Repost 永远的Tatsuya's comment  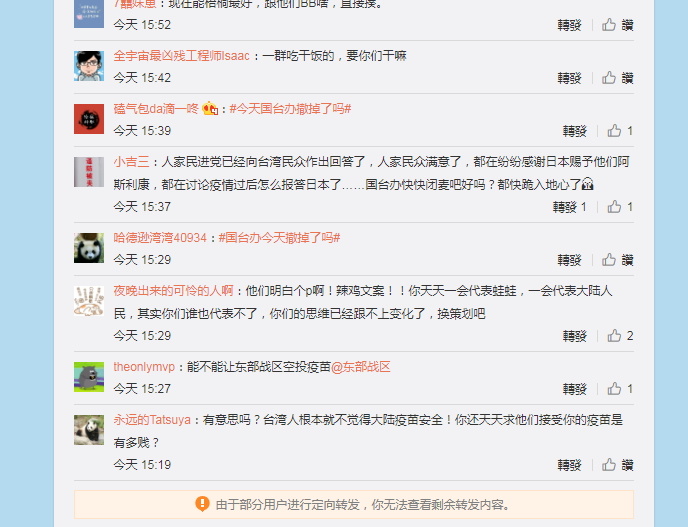coord(570,465)
